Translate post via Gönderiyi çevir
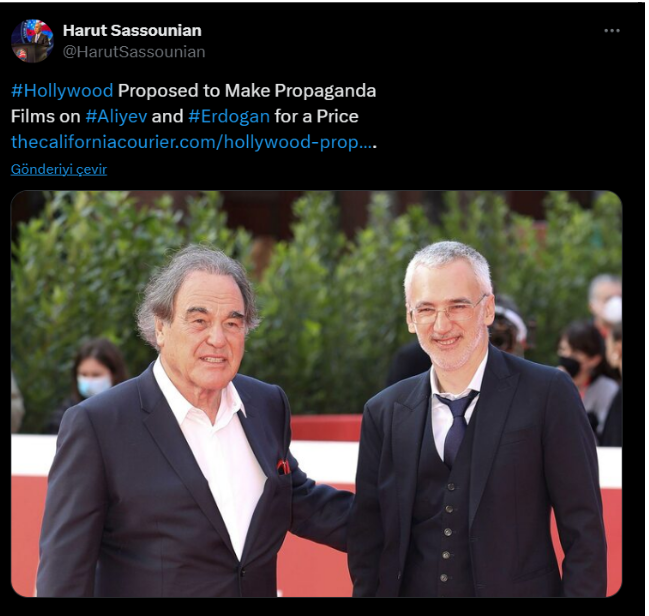Screen dimensions: 649x616 59,169
